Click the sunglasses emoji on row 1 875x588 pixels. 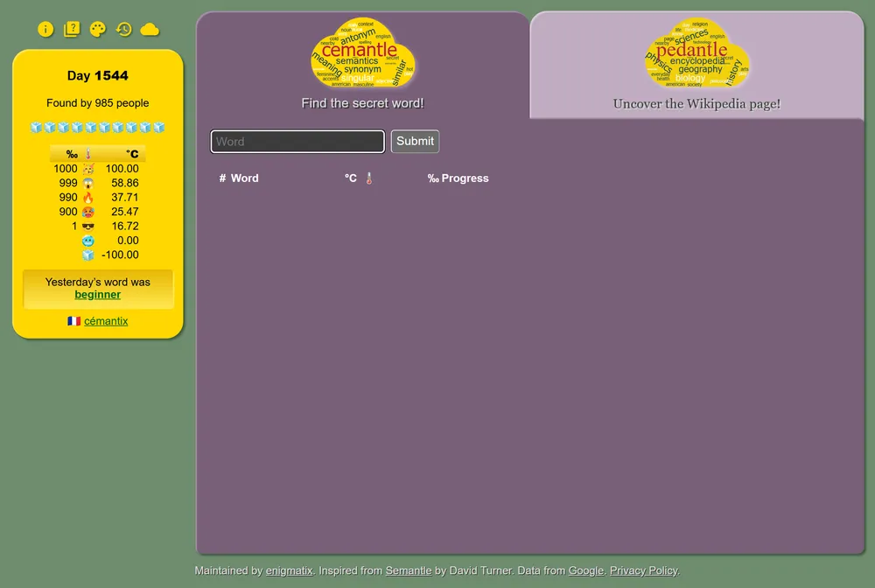(88, 227)
